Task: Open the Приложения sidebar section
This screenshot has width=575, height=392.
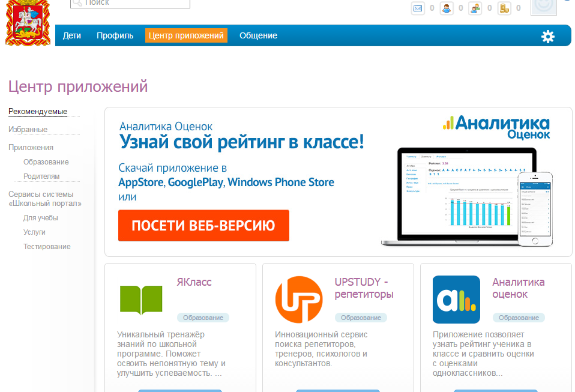Action: click(31, 148)
